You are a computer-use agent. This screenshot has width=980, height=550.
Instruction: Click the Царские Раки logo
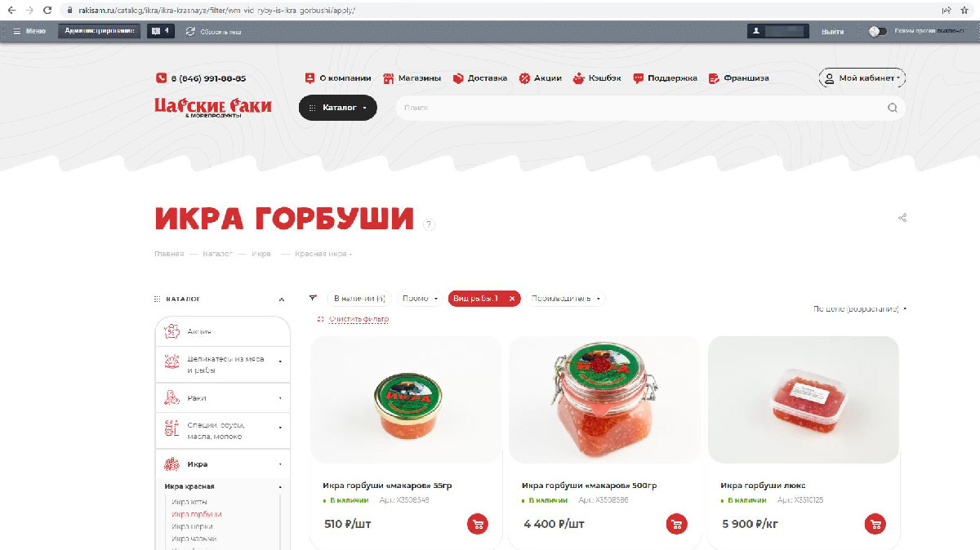(x=213, y=108)
